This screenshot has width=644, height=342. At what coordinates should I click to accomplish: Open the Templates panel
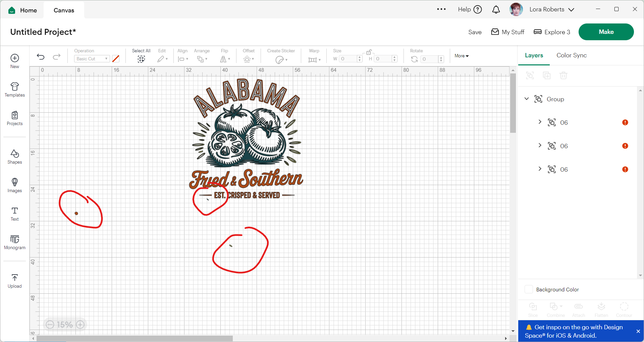[x=14, y=90]
